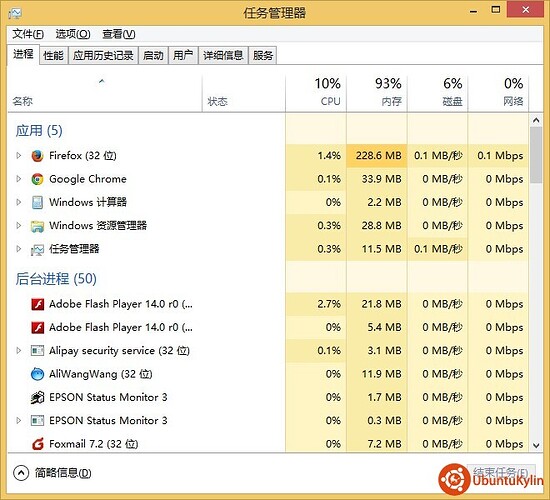
Task: Open the 选项(O) menu
Action: pos(73,34)
